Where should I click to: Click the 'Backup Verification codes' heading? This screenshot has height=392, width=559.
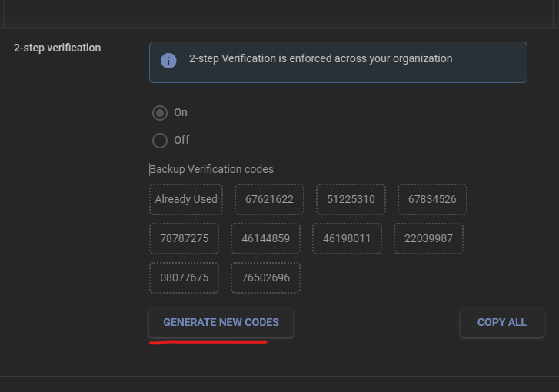click(x=211, y=169)
